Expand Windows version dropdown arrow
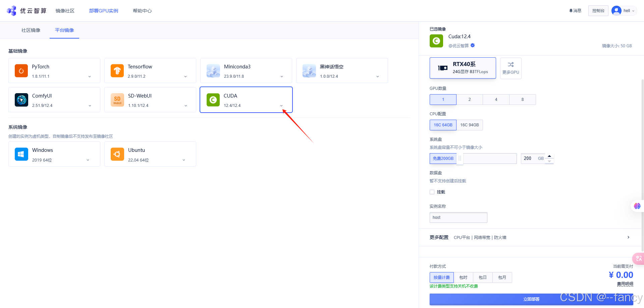The width and height of the screenshot is (644, 308). click(88, 160)
